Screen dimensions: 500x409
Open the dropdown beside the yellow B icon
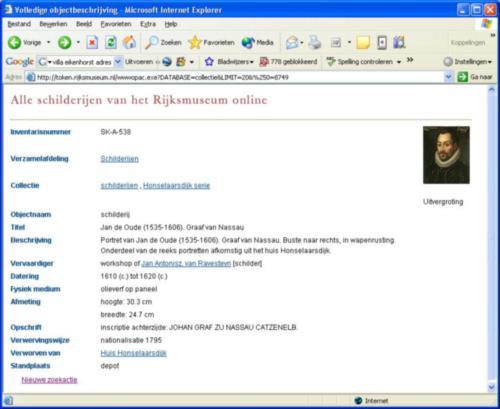tap(192, 62)
